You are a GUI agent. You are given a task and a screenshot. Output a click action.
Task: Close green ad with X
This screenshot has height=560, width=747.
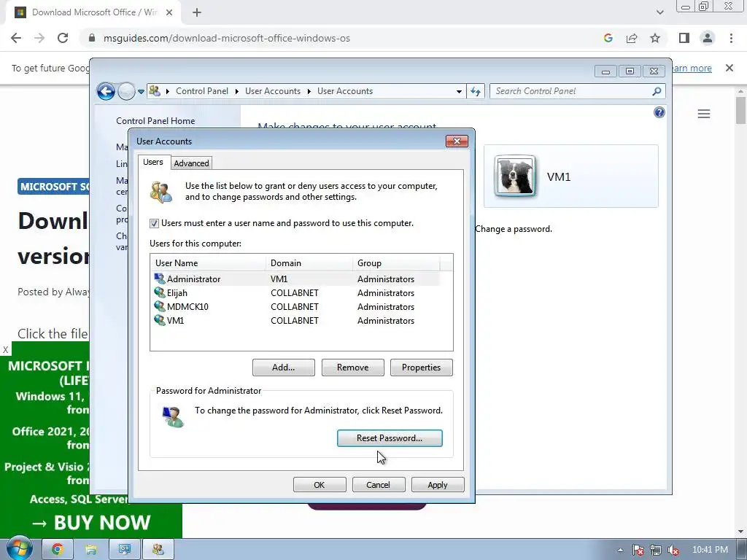(x=5, y=350)
